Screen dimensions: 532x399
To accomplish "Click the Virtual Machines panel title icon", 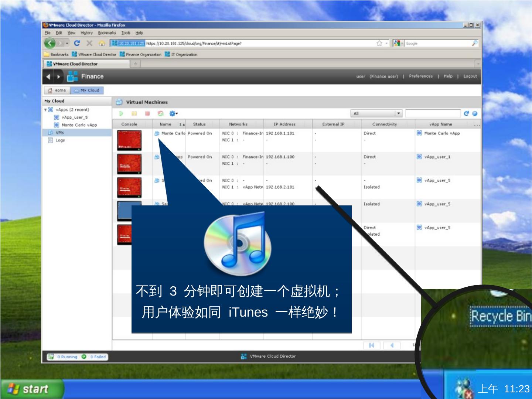I will tap(119, 102).
